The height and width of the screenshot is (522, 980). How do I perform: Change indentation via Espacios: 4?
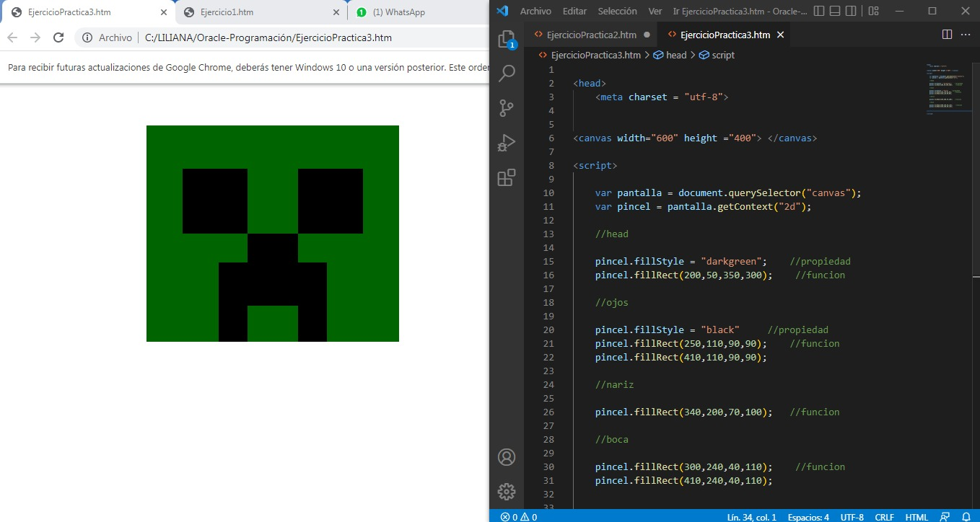coord(808,516)
